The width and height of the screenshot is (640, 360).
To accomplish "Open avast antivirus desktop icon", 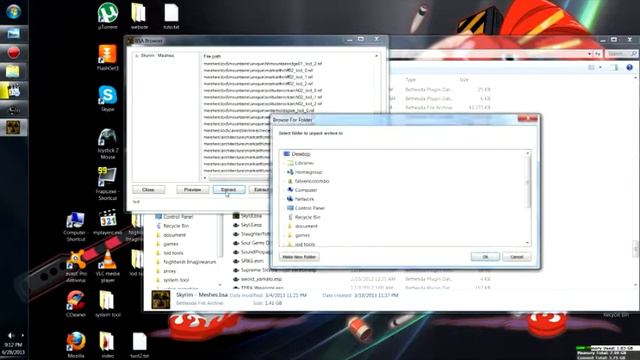I will point(76,266).
